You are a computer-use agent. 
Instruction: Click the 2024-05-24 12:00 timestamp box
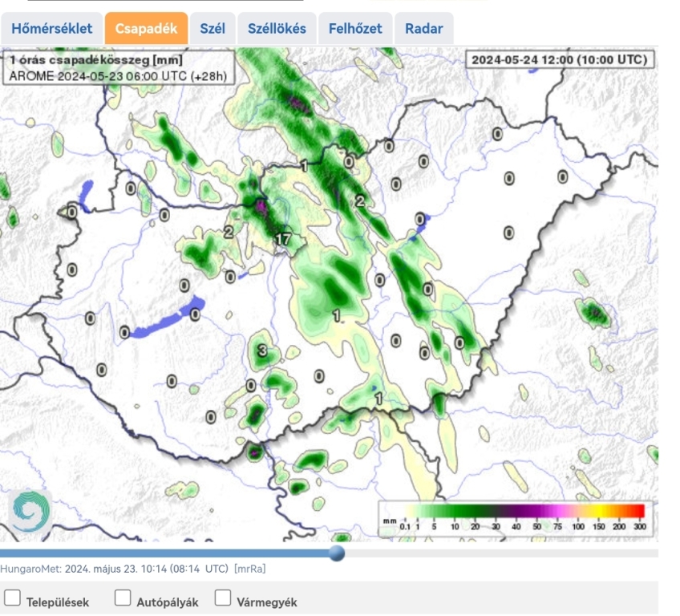point(559,60)
